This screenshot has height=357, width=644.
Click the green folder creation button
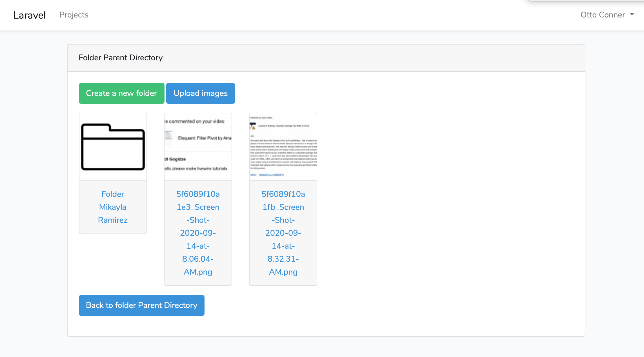[x=121, y=93]
